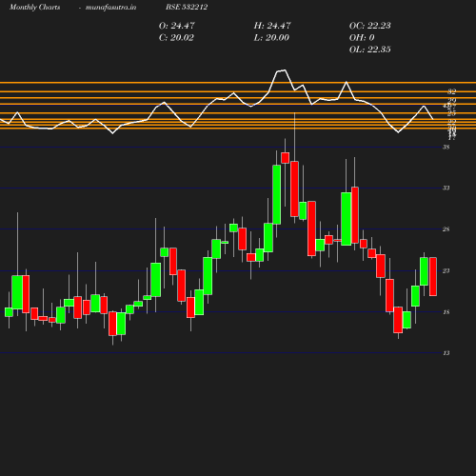Image resolution: width=476 pixels, height=476 pixels.
Task: Click the price axis label 18
Action: tap(446, 312)
